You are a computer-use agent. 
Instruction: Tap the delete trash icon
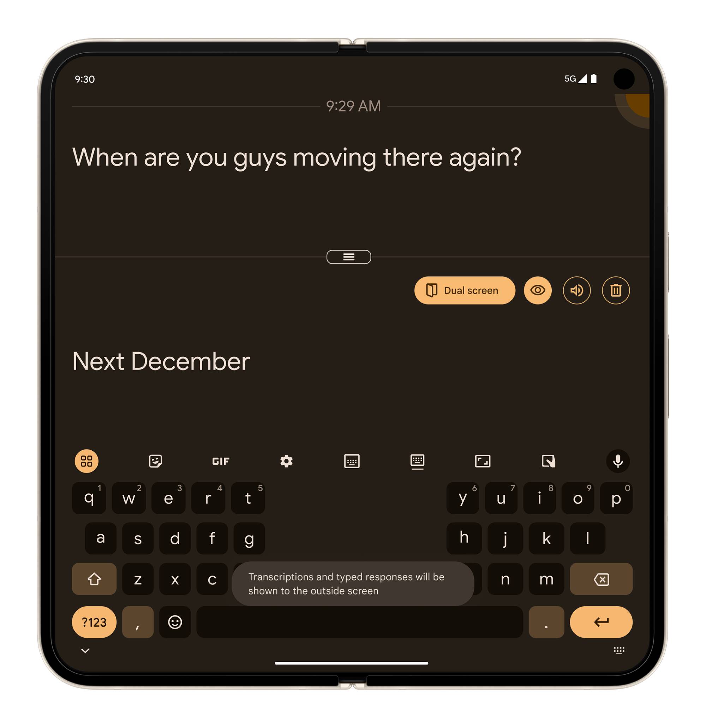[x=614, y=272]
